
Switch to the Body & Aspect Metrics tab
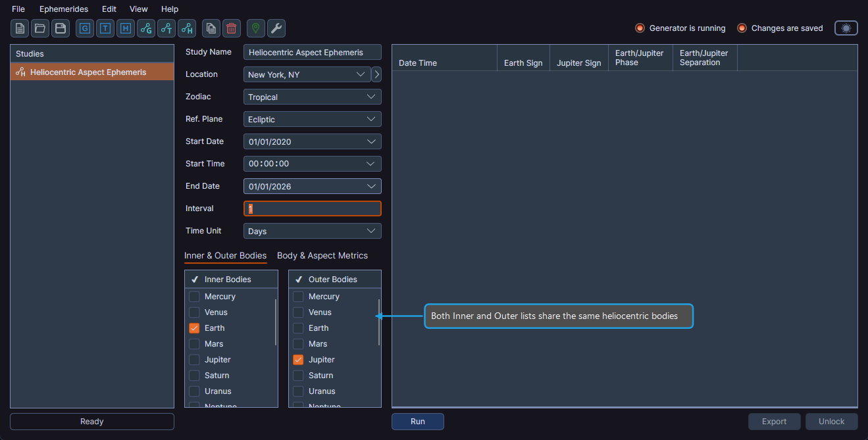click(322, 255)
